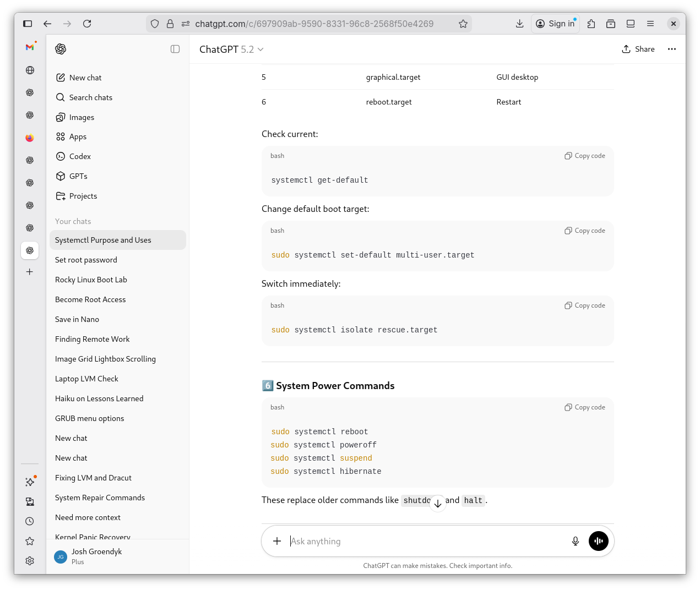Click the browser downloads icon
This screenshot has height=590, width=700.
(x=519, y=24)
